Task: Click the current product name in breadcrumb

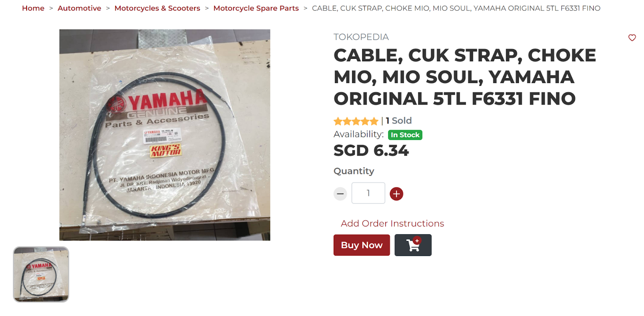Action: [456, 8]
